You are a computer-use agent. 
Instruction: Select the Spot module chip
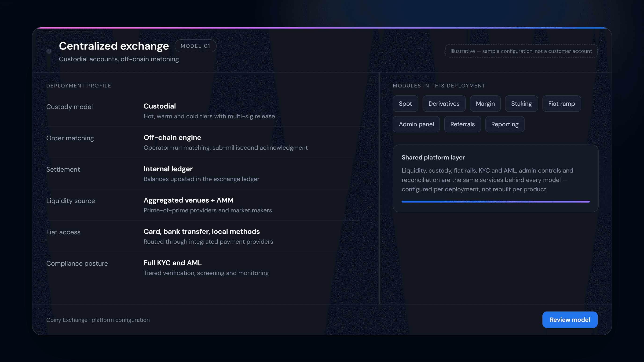[405, 103]
